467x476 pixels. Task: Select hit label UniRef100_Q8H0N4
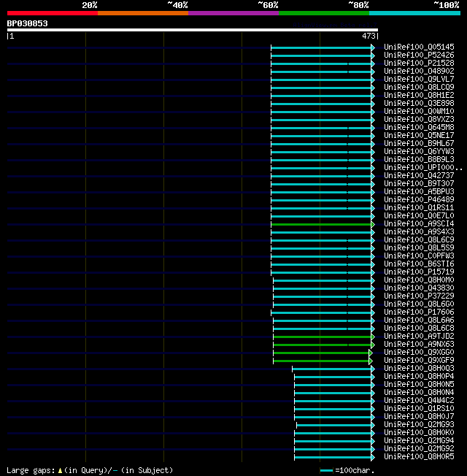click(419, 393)
